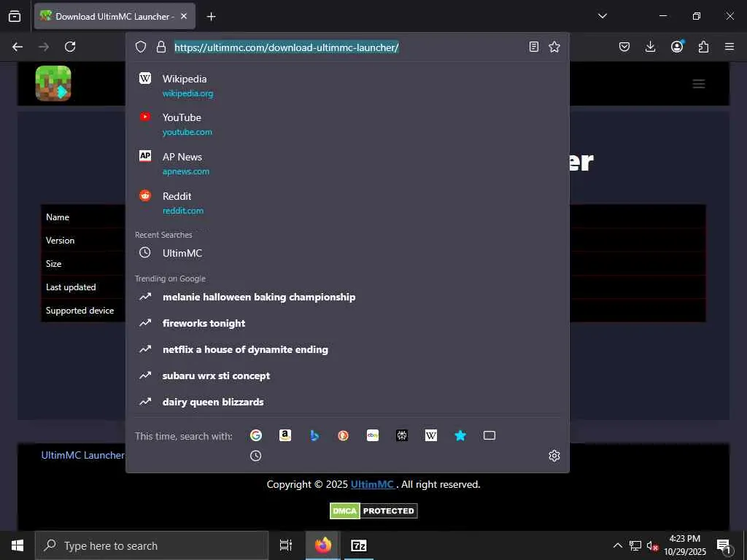
Task: Choose the Wikipedia suggestion
Action: tap(347, 85)
